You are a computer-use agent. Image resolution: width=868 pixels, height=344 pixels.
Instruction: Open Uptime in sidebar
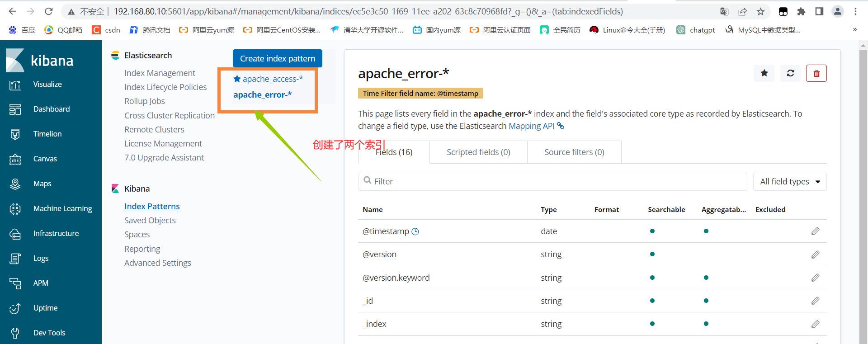coord(45,308)
